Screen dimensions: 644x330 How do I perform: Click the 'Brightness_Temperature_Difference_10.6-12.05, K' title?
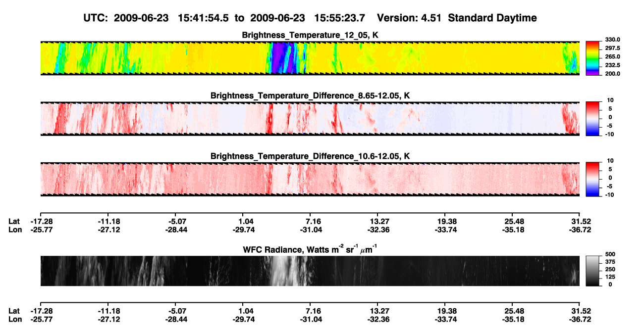(310, 156)
